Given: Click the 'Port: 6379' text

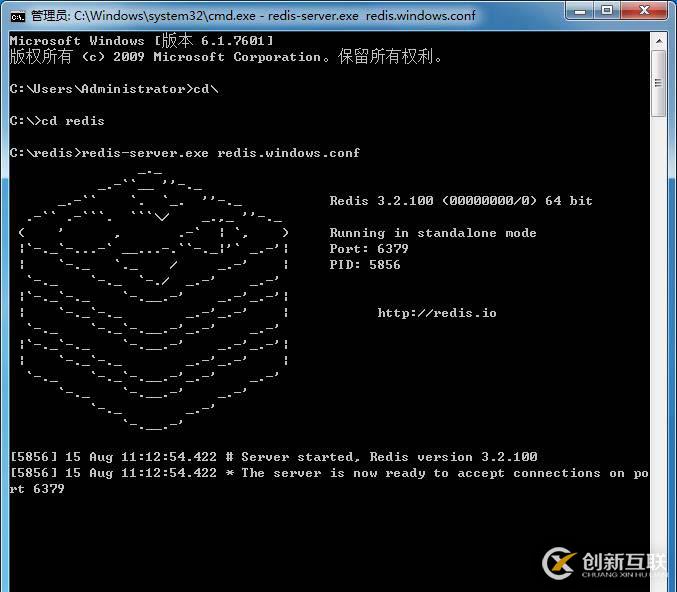Looking at the screenshot, I should tap(369, 249).
